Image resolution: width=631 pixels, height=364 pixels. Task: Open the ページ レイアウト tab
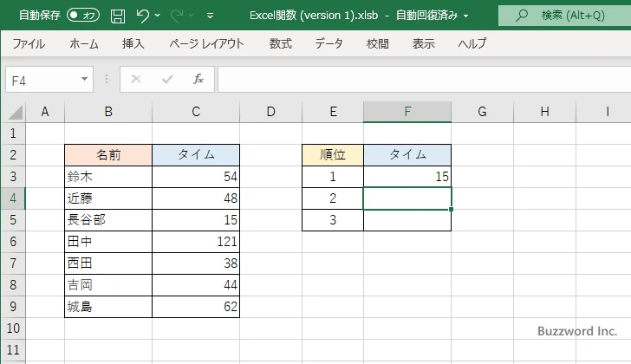(206, 43)
